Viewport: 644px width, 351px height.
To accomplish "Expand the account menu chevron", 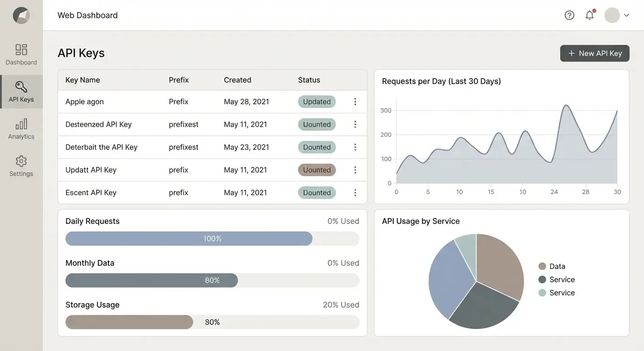I will [627, 15].
